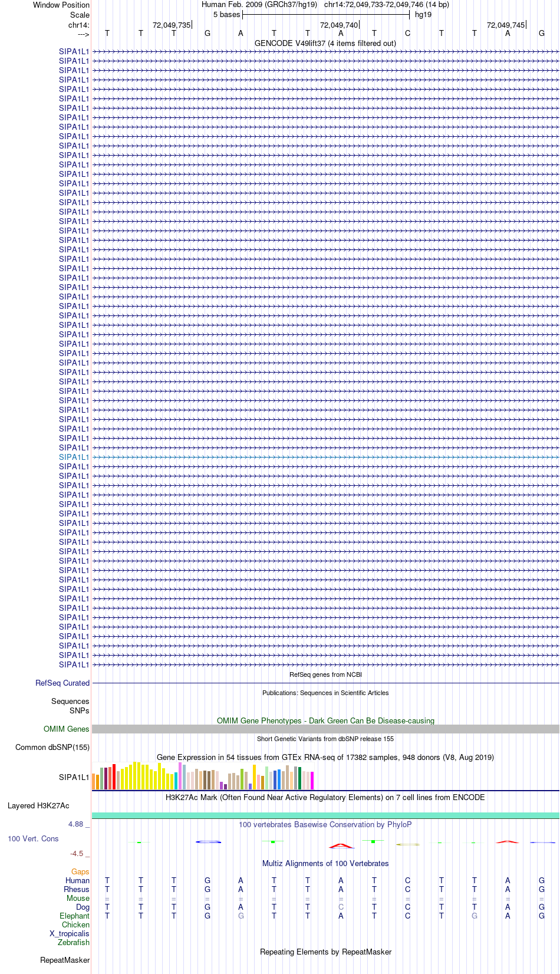Image resolution: width=560 pixels, height=974 pixels.
Task: Click the 'Rhesus' alignment row label
Action: coord(77,890)
